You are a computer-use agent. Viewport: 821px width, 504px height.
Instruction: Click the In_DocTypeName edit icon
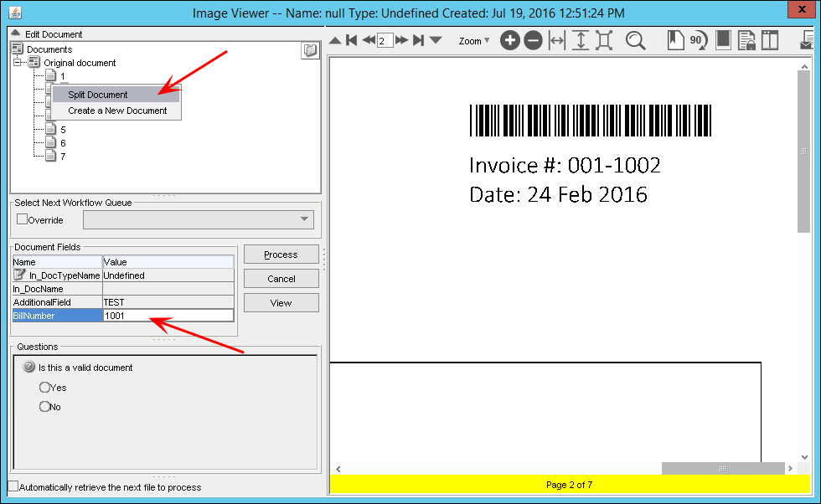(x=19, y=275)
